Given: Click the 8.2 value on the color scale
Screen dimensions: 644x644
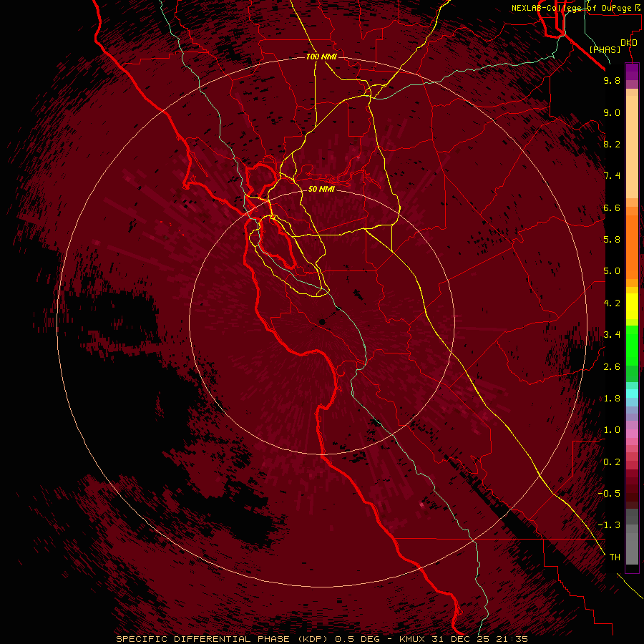Looking at the screenshot, I should (x=612, y=144).
